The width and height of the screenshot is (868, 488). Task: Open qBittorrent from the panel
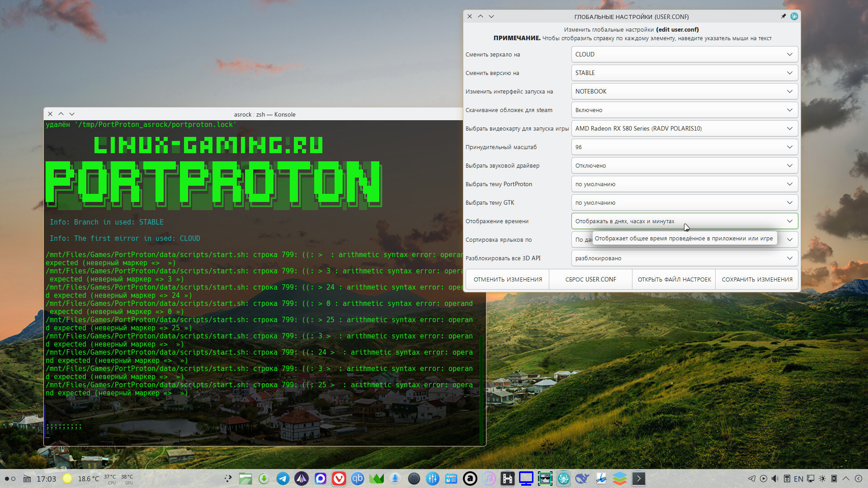[x=358, y=479]
